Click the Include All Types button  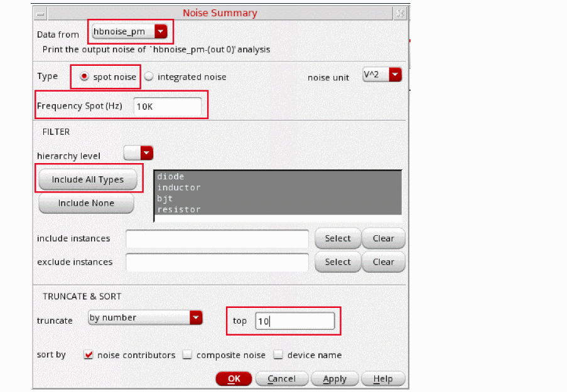(88, 179)
